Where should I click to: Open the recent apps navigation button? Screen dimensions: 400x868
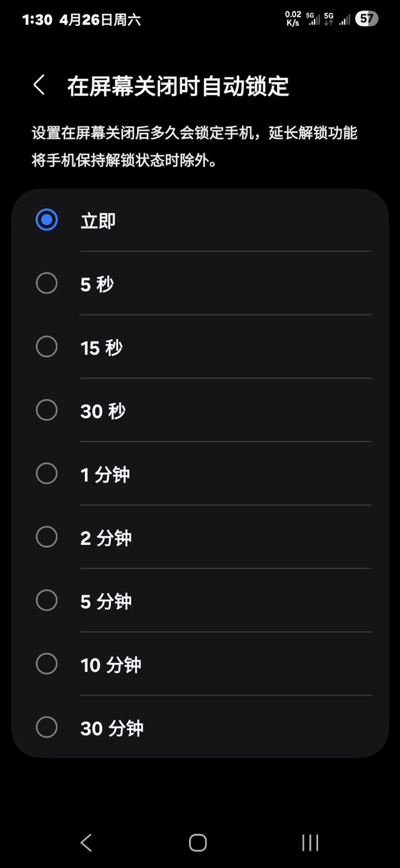[310, 843]
